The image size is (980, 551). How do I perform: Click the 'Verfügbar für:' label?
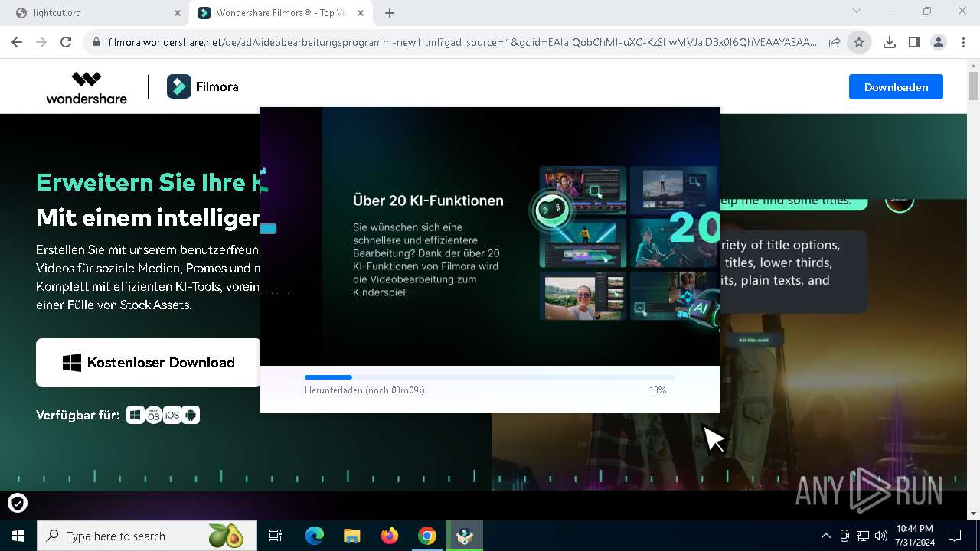pos(78,415)
